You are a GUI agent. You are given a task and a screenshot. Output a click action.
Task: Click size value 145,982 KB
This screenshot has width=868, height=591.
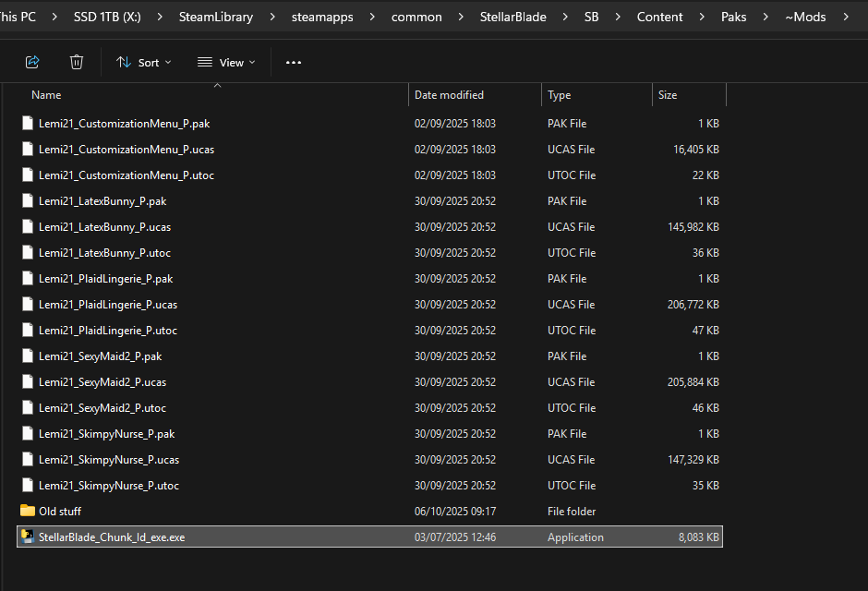[x=693, y=227]
